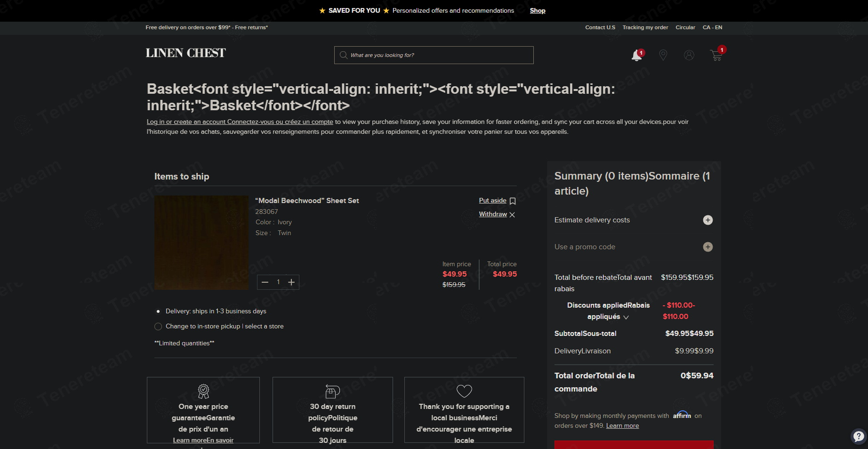Expand Estimate delivery costs section

coord(708,220)
